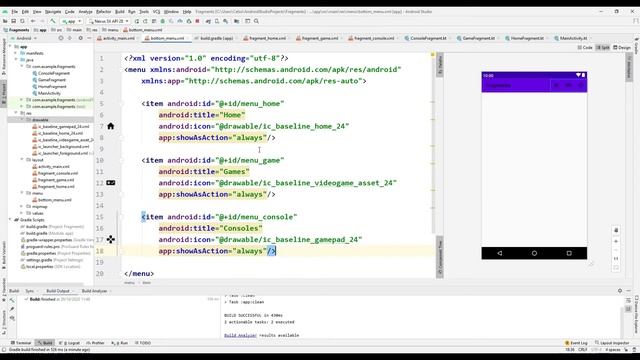640x360 pixels.
Task: Click the purple app bar in preview
Action: tap(534, 85)
